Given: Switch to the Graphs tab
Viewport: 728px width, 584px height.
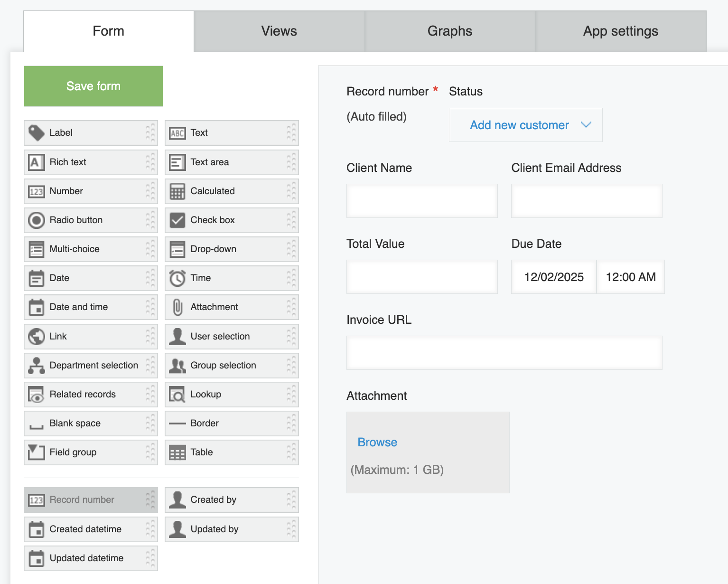Looking at the screenshot, I should 449,30.
